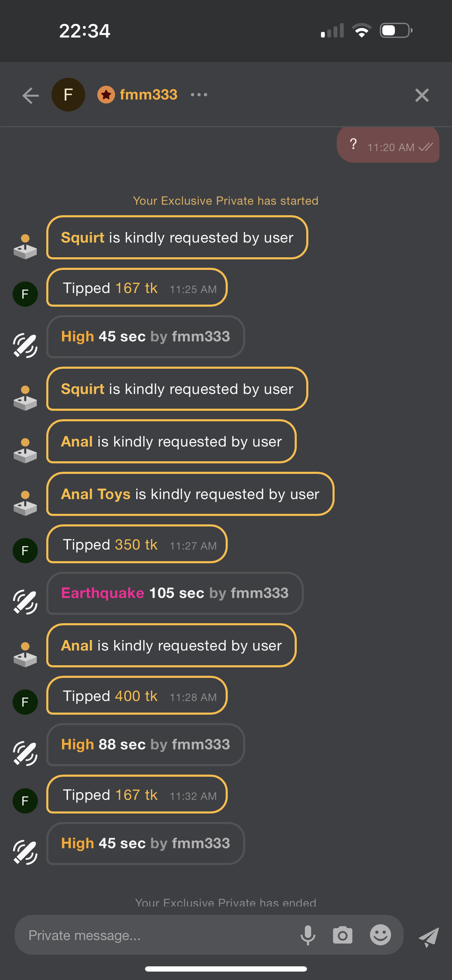Tap the star badge next to fmm333

pos(106,95)
